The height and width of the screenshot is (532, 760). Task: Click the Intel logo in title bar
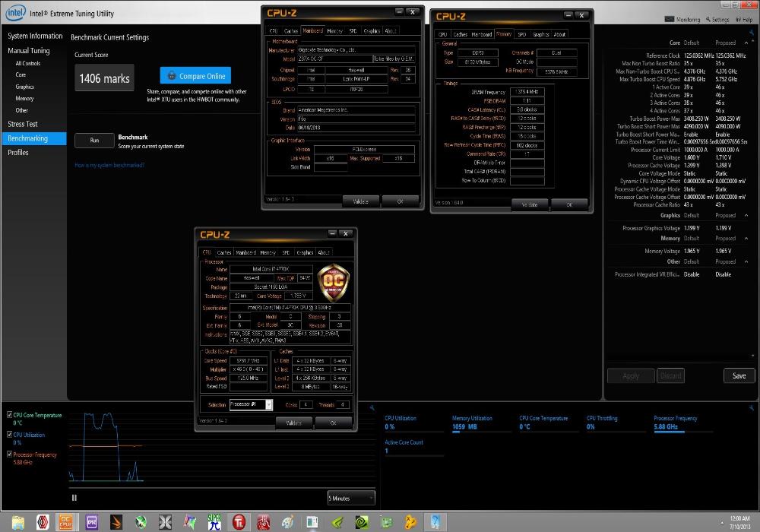point(15,13)
